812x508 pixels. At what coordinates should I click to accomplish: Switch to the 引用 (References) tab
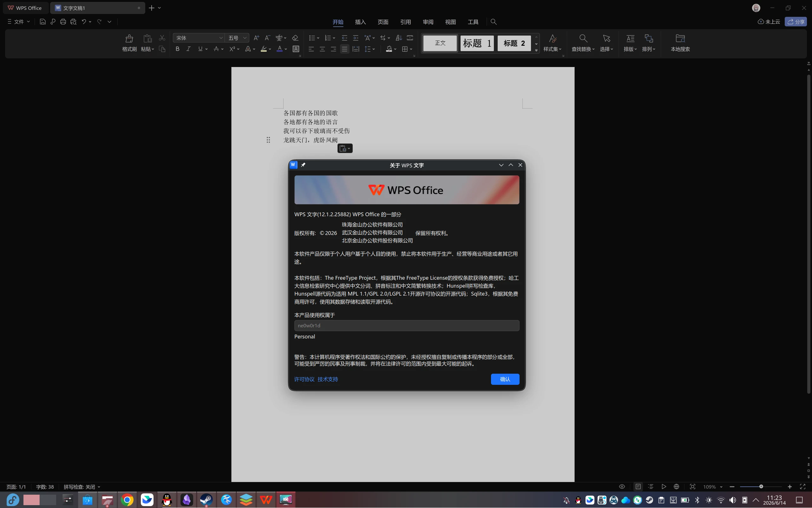pyautogui.click(x=405, y=22)
